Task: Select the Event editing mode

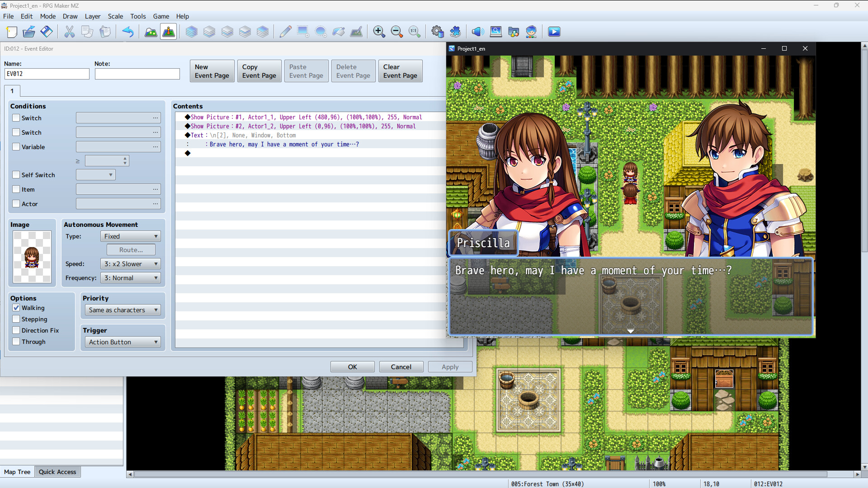Action: (168, 32)
